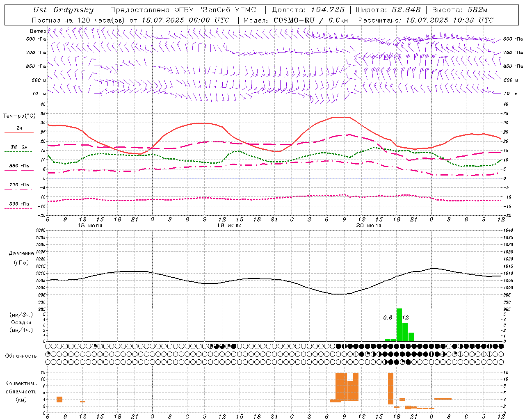Select the 18 июля date label
Image resolution: width=525 pixels, height=420 pixels.
tap(90, 226)
